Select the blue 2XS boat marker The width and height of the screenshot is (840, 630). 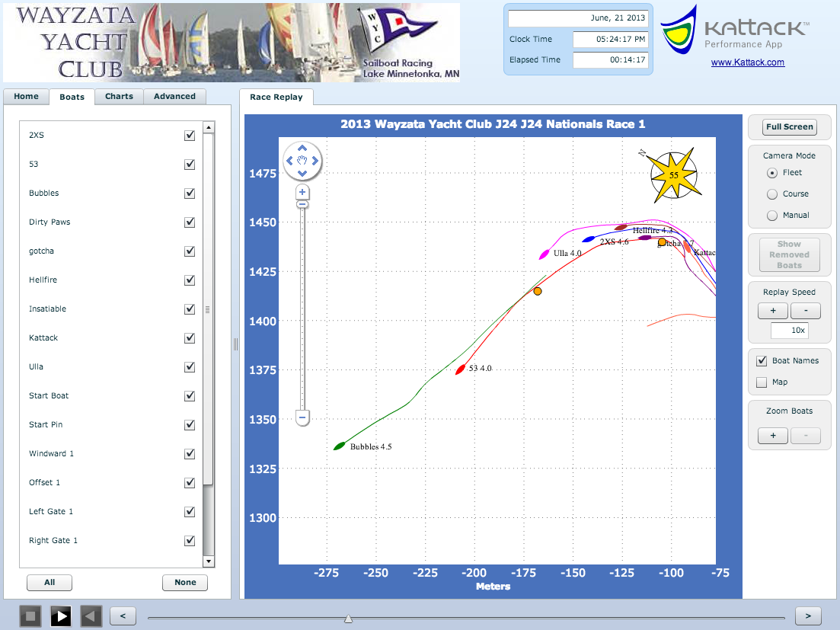589,239
